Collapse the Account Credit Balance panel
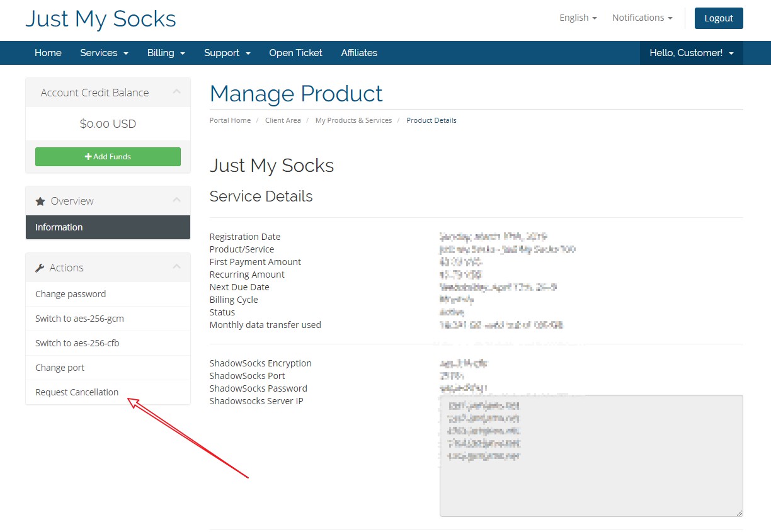 (177, 92)
